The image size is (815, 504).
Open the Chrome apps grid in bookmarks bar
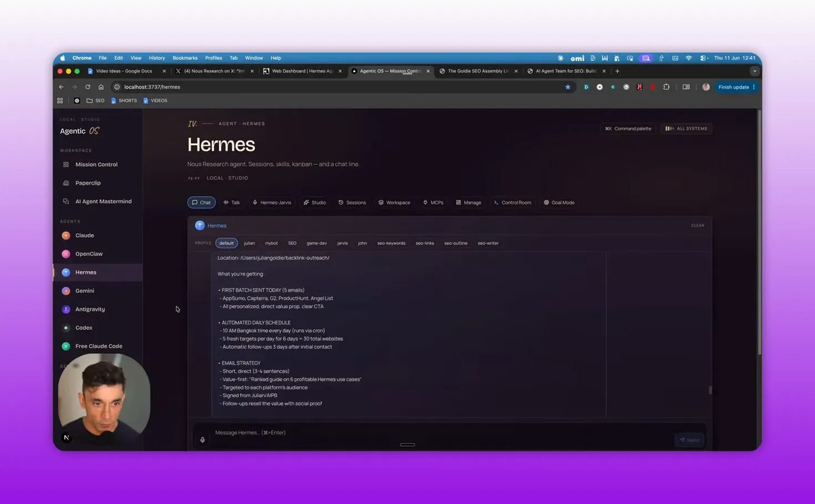[x=60, y=101]
